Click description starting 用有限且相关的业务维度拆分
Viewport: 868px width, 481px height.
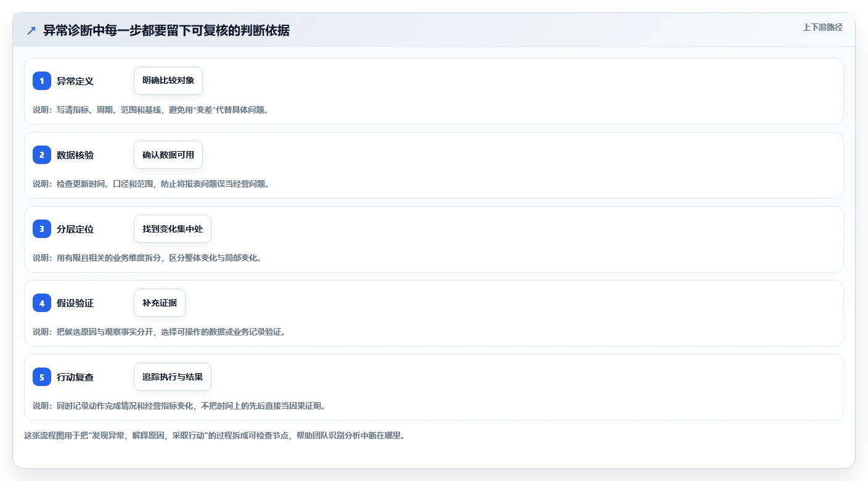(x=147, y=258)
